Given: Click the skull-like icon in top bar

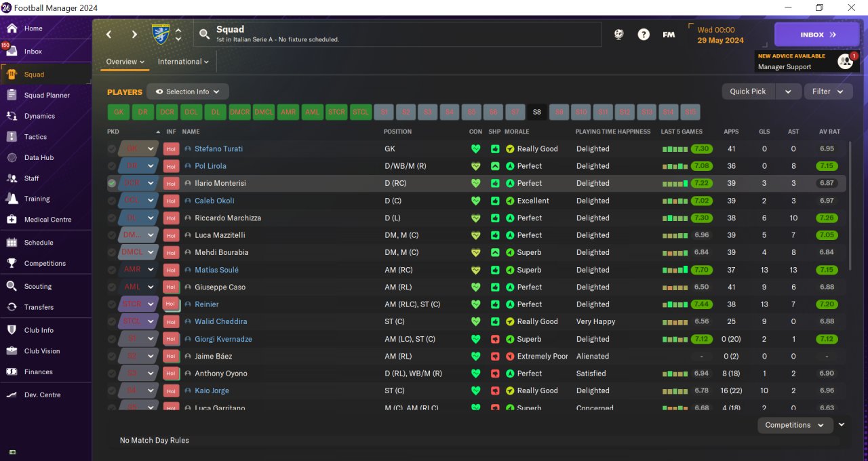Looking at the screenshot, I should coord(619,35).
